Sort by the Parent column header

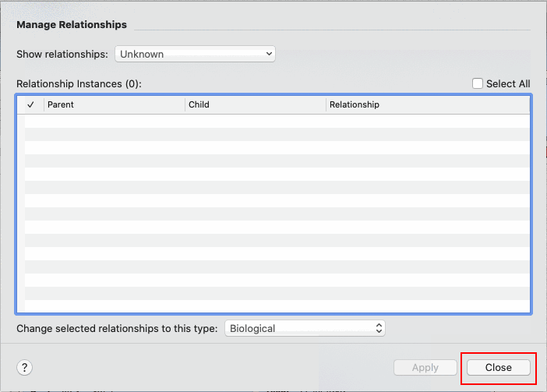pos(114,104)
